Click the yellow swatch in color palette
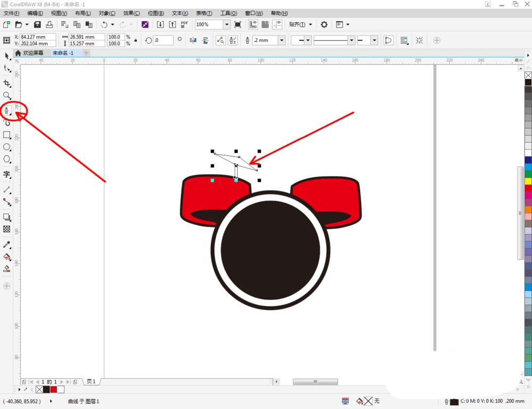The width and height of the screenshot is (532, 409). point(528,181)
